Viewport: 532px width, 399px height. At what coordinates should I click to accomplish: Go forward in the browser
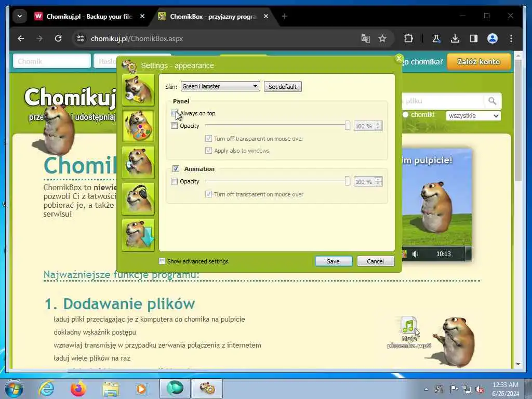click(39, 38)
